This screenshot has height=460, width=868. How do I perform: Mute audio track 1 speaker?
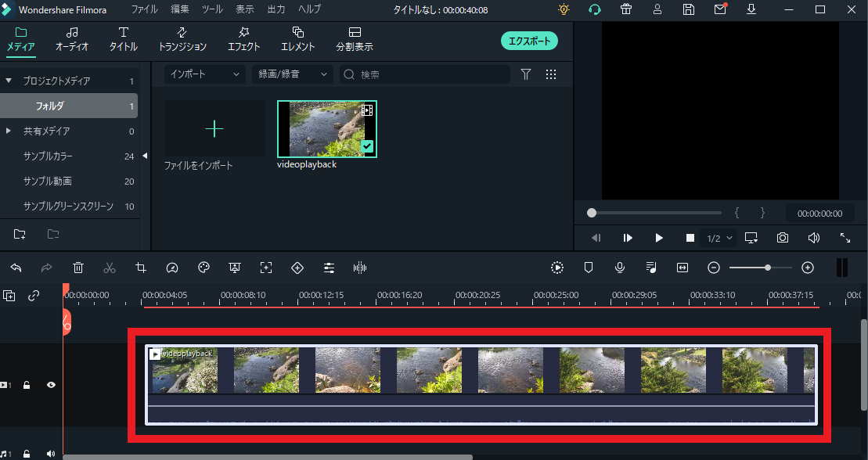point(51,454)
